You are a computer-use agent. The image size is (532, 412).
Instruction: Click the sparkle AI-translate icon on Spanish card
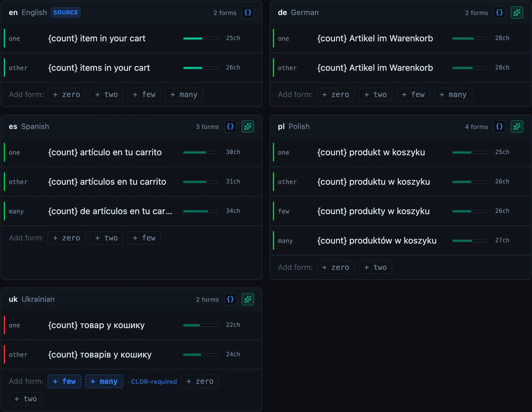point(248,126)
